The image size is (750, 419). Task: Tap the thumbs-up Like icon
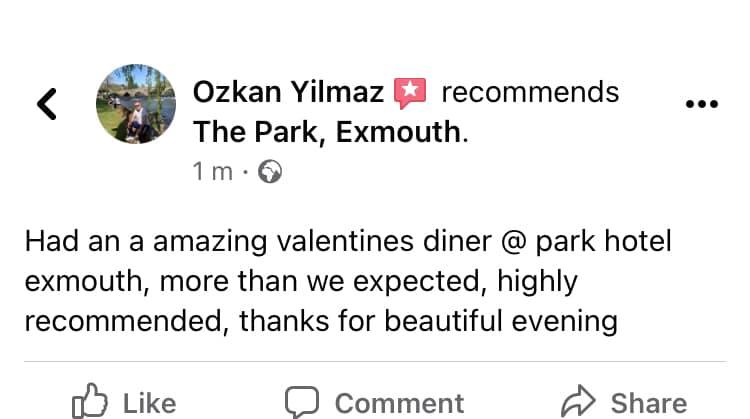(x=91, y=402)
